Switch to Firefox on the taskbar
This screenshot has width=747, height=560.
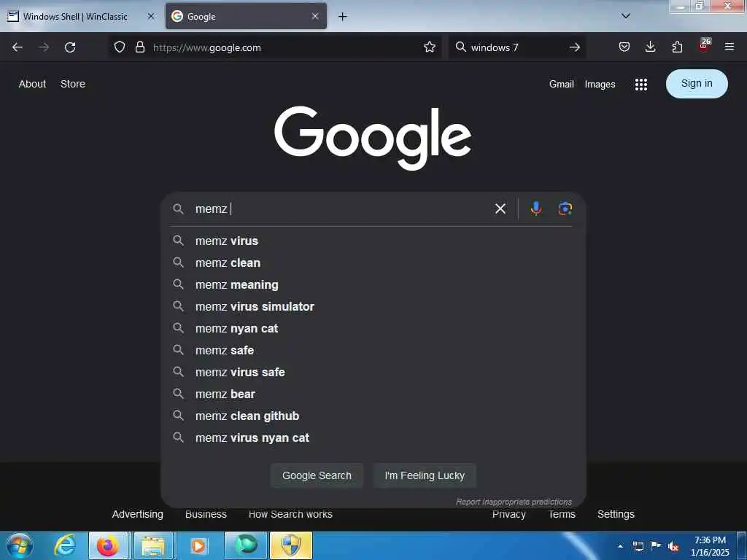pos(108,545)
